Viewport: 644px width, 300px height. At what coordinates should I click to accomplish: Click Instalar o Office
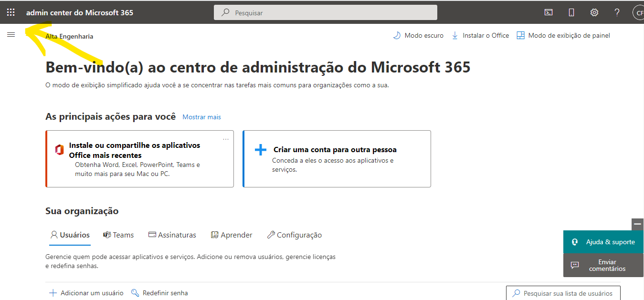point(480,35)
